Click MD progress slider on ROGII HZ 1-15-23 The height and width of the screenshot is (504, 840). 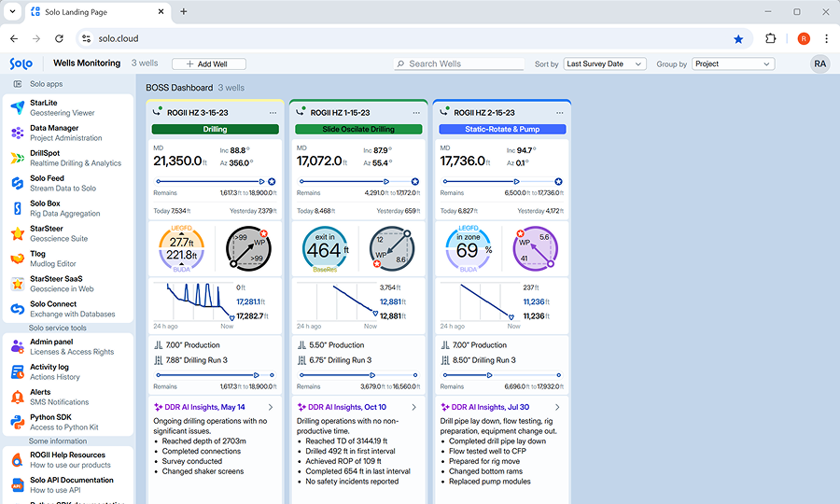358,182
